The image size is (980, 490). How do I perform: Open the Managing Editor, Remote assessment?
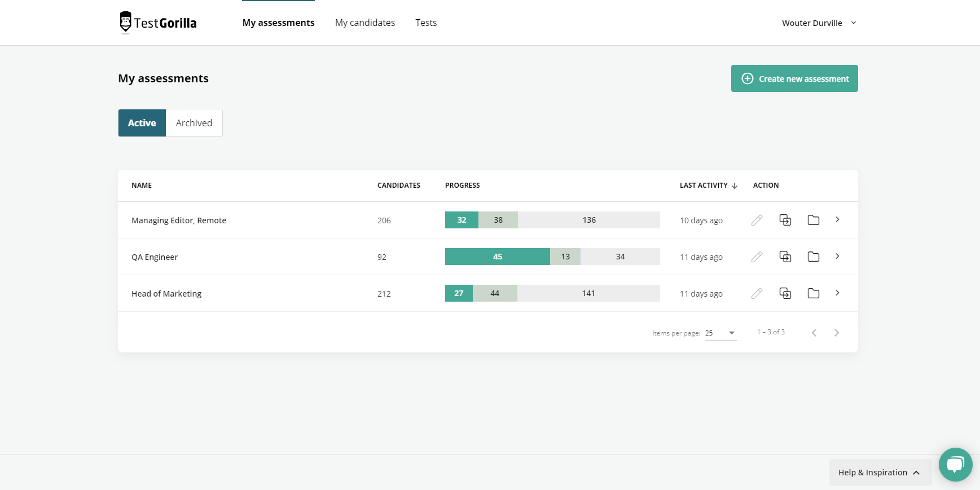coord(179,220)
